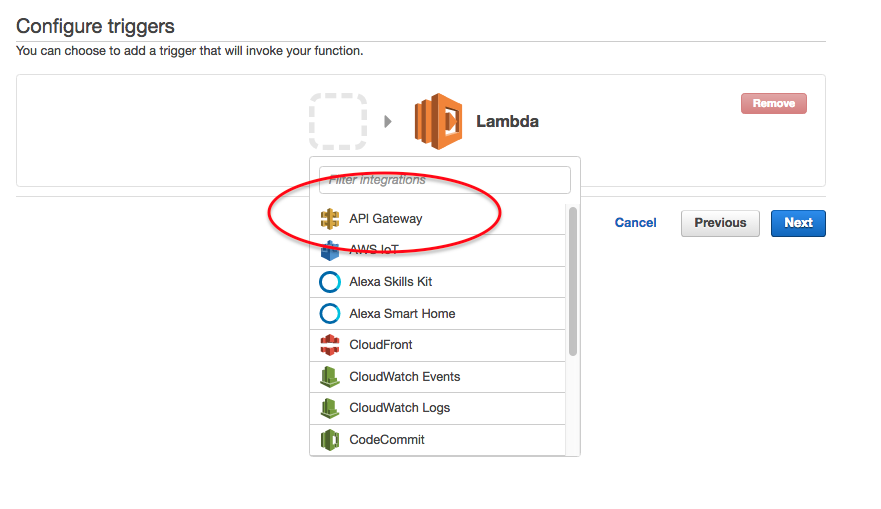
Task: Click the Alexa Smart Home ring icon
Action: (330, 313)
